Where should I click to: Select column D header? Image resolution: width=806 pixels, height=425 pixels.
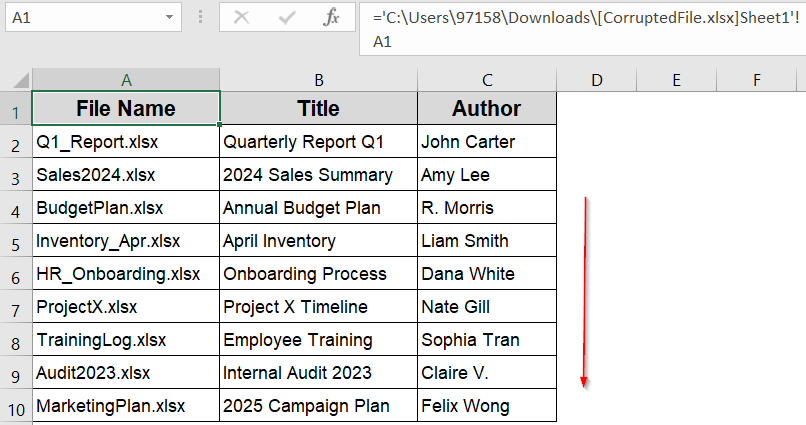pos(596,80)
